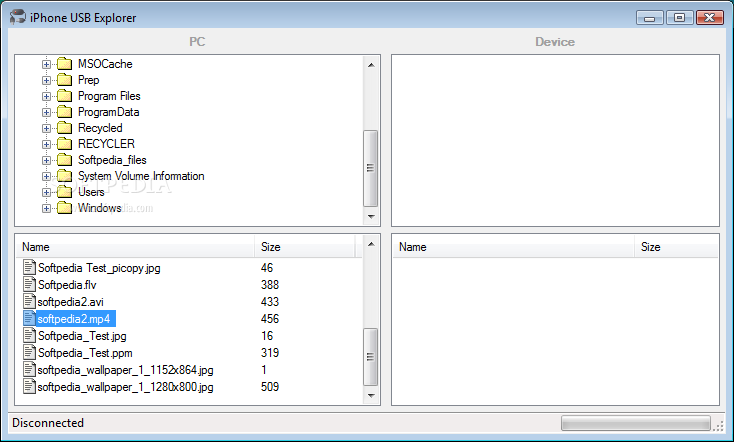
Task: Expand the RECYCLER tree node
Action: (x=46, y=144)
